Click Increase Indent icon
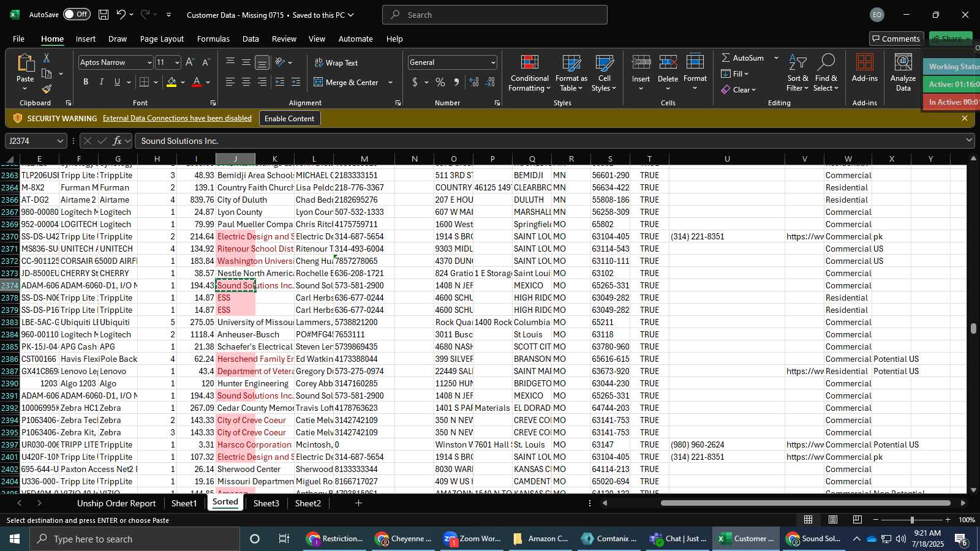This screenshot has width=980, height=551. [x=296, y=82]
